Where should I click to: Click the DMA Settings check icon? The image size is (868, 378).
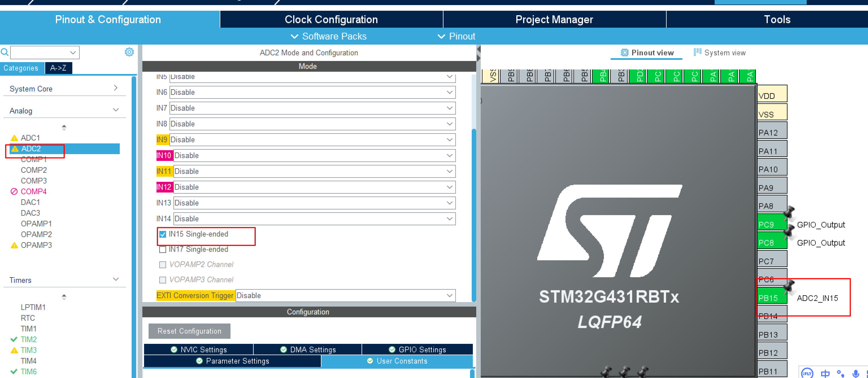(x=283, y=349)
